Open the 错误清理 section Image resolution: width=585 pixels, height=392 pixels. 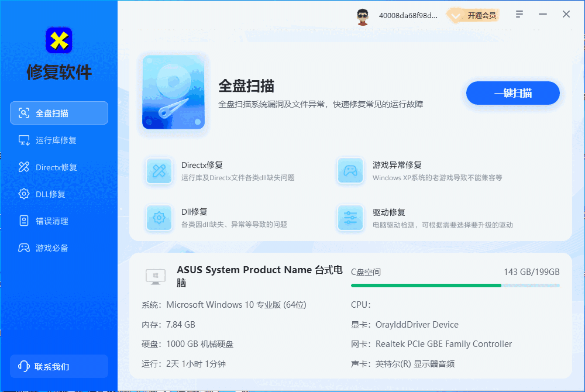pyautogui.click(x=53, y=221)
